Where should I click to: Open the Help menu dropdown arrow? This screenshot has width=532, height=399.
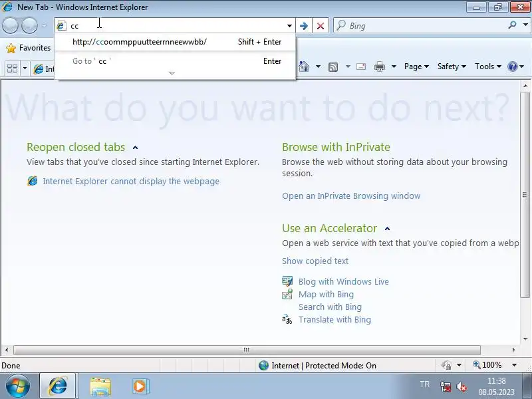[522, 66]
